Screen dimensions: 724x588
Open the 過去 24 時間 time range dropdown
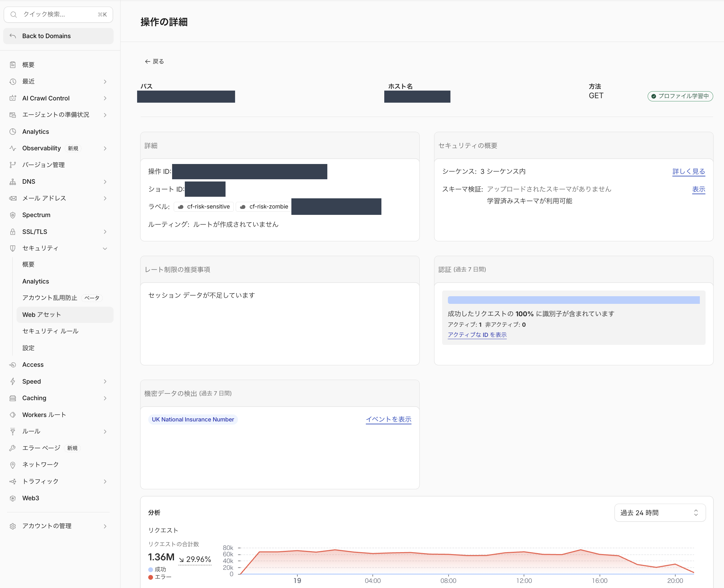(x=660, y=513)
